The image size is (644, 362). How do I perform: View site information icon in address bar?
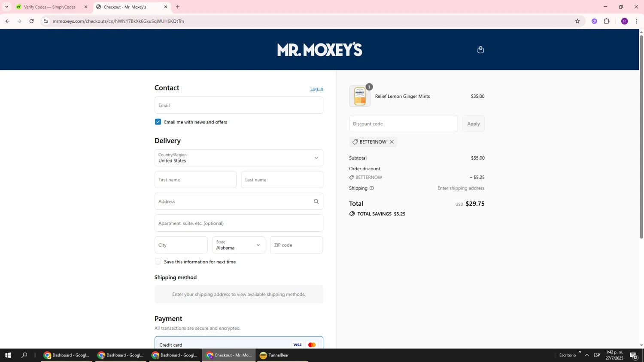(46, 21)
